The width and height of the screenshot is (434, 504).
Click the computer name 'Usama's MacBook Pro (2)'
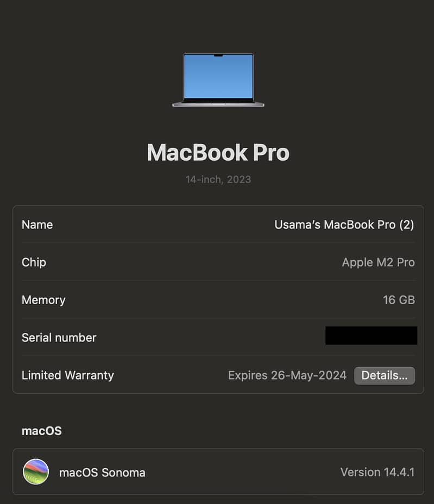tap(344, 225)
